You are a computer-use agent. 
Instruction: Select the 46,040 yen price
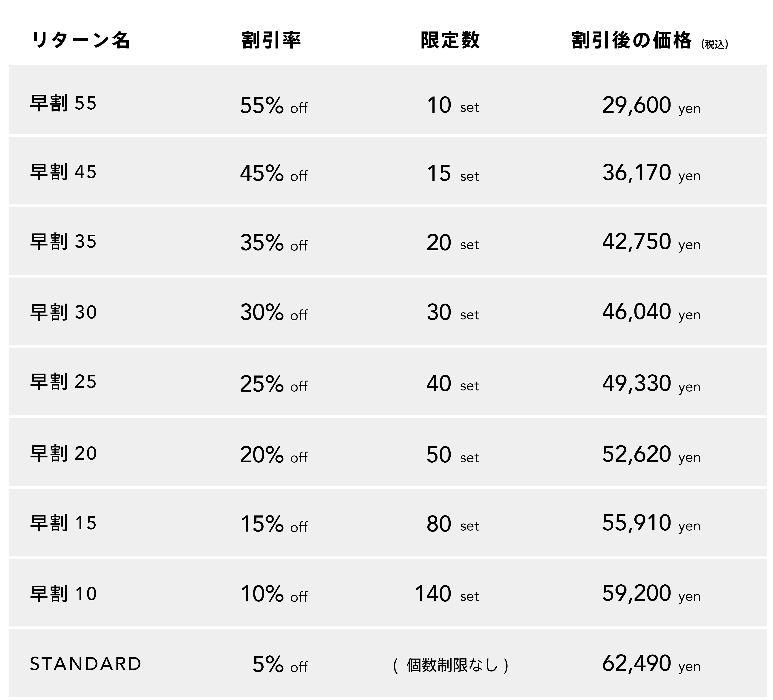651,312
